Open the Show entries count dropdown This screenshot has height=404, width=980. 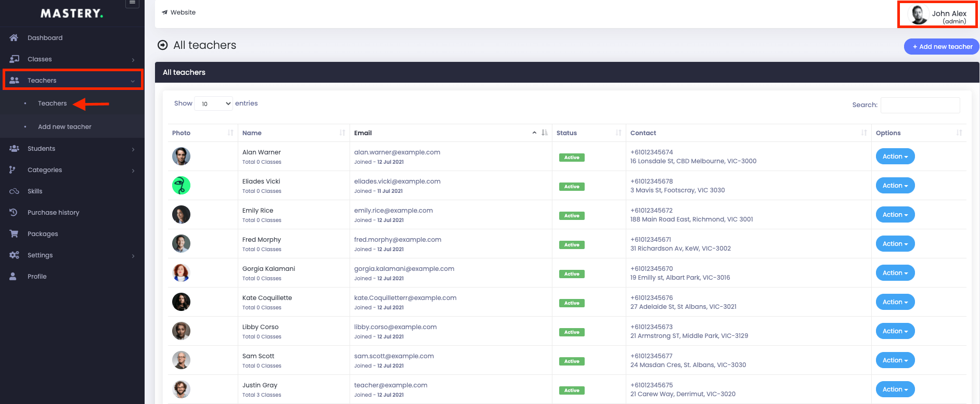(213, 103)
